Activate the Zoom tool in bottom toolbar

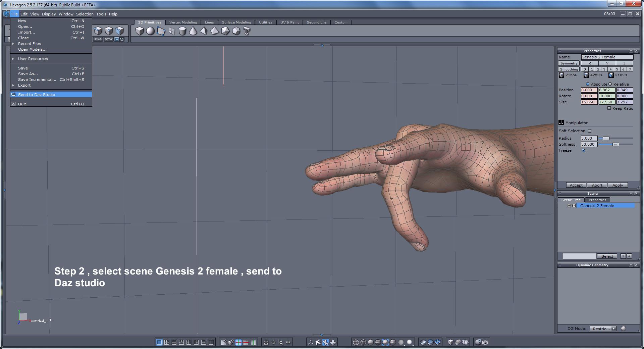281,342
